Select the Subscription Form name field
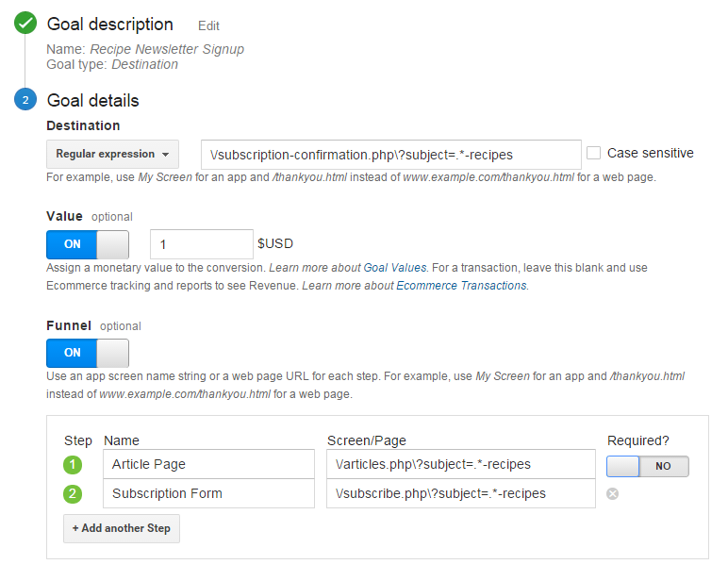This screenshot has width=728, height=581. [x=209, y=493]
